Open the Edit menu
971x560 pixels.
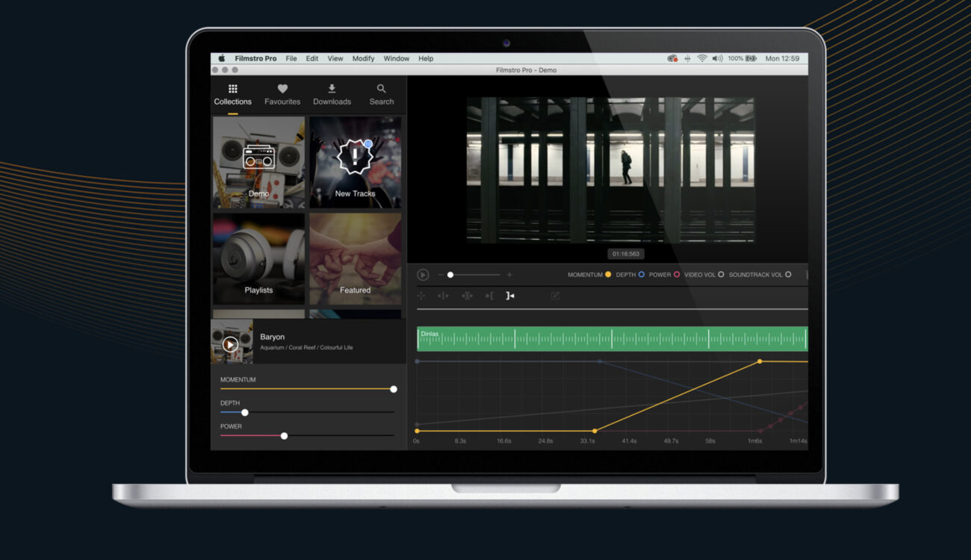tap(312, 58)
